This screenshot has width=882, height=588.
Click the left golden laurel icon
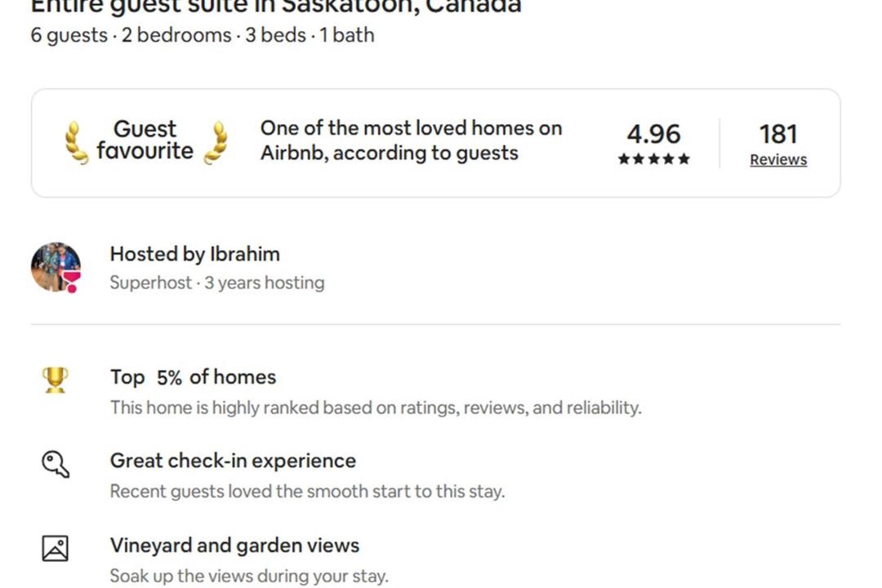pos(76,143)
